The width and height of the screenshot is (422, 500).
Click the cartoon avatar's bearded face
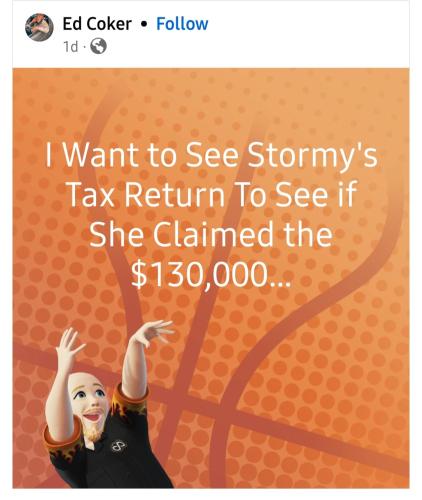(89, 408)
